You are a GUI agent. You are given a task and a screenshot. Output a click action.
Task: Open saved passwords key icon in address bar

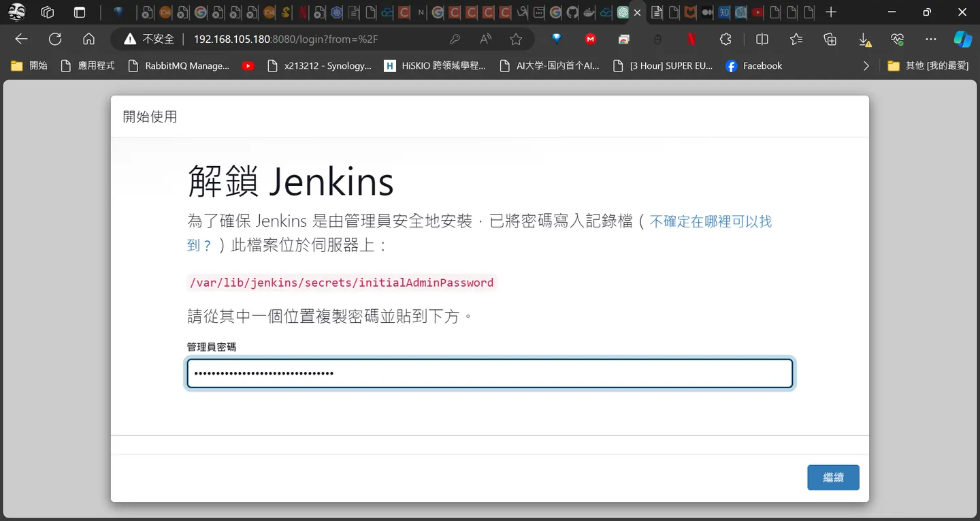[455, 39]
